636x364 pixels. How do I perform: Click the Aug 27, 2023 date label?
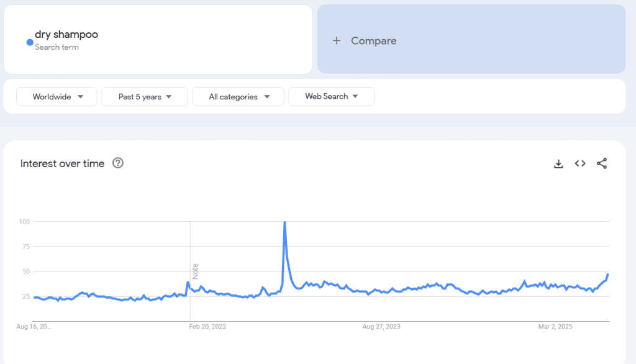click(x=381, y=326)
